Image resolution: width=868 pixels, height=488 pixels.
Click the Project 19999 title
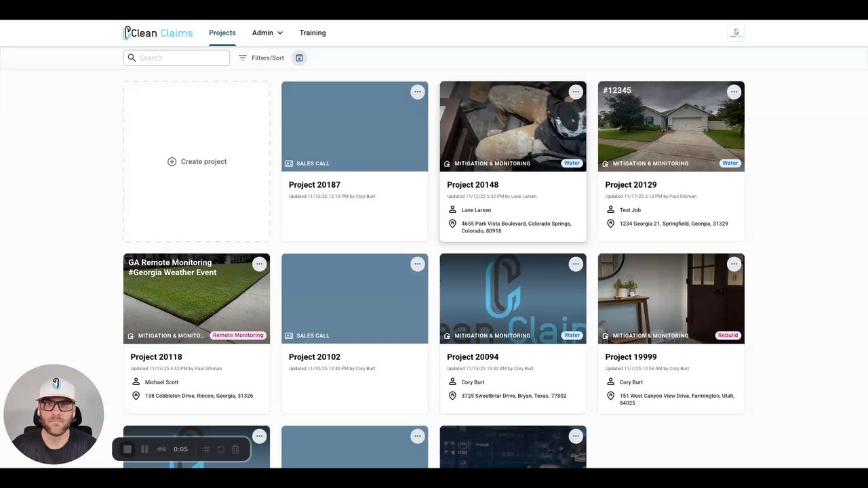tap(631, 357)
